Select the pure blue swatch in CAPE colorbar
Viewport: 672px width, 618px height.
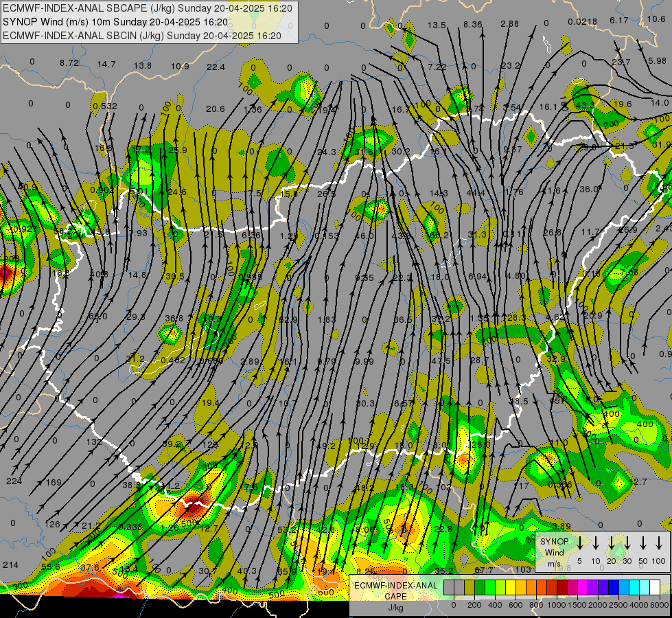[x=613, y=588]
